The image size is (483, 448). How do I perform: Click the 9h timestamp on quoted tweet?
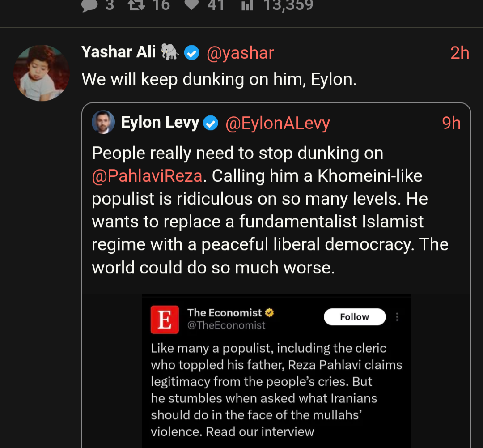pos(451,123)
